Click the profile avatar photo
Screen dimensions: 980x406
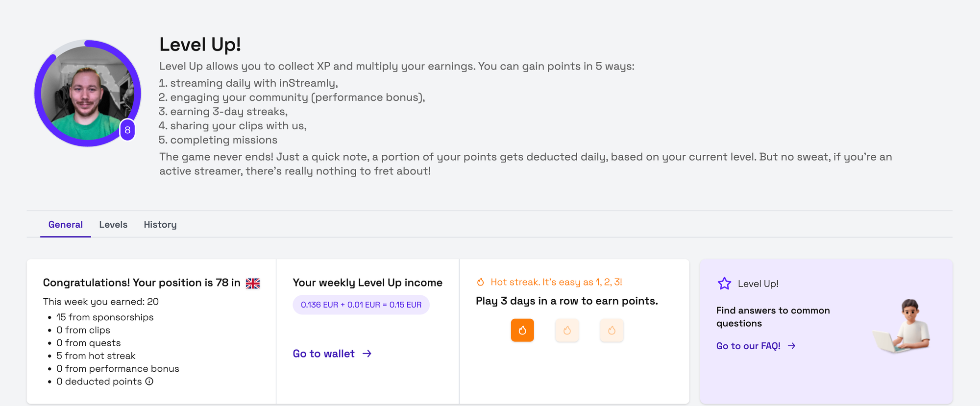[87, 93]
